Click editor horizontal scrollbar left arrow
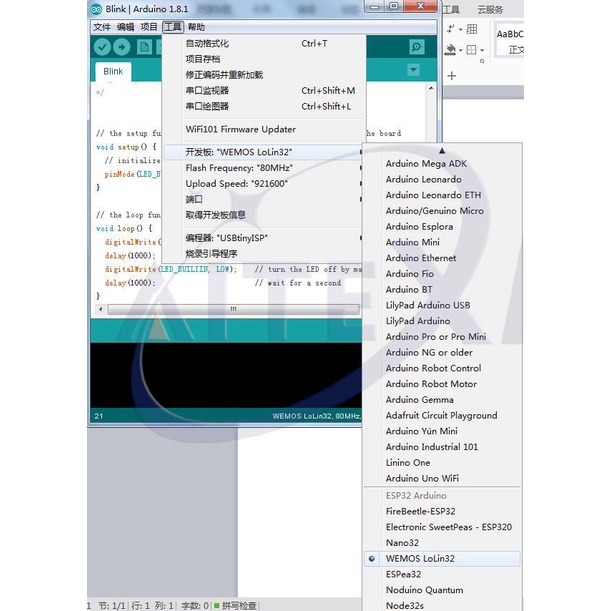Viewport: 611px width, 611px height. (101, 309)
